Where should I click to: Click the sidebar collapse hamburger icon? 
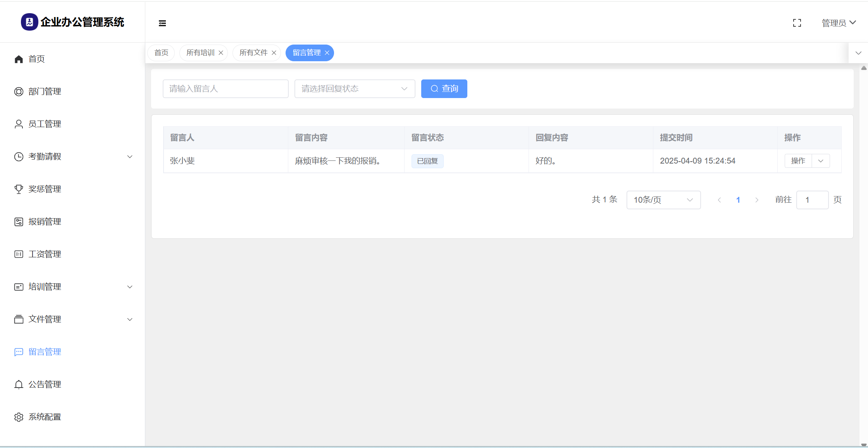coord(162,23)
